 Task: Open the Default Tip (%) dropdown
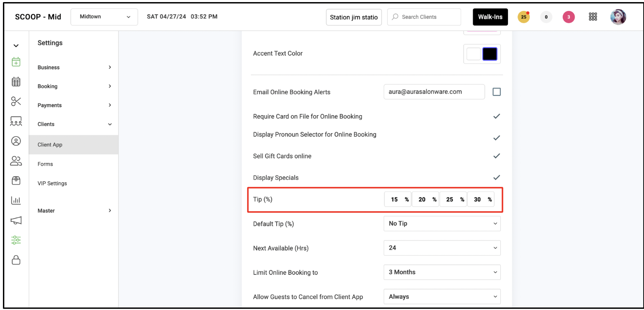[442, 223]
